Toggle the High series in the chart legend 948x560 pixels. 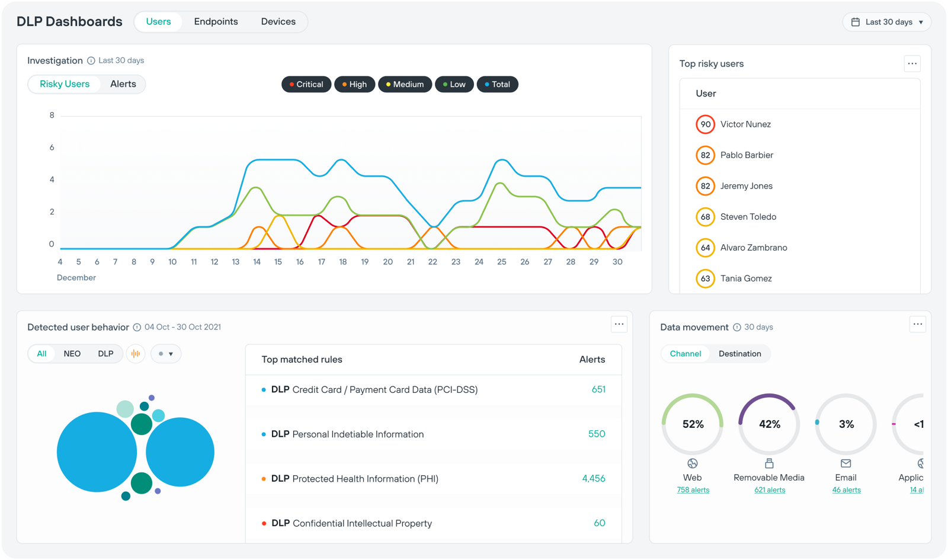click(355, 84)
